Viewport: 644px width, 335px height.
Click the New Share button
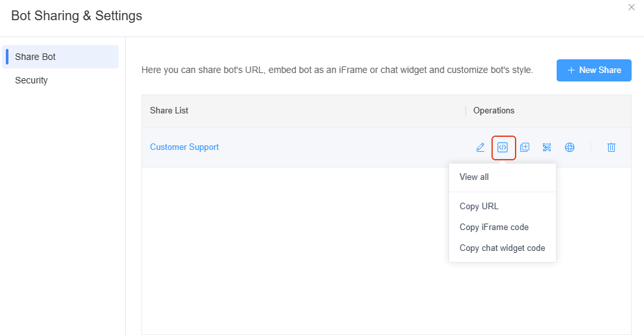(594, 70)
